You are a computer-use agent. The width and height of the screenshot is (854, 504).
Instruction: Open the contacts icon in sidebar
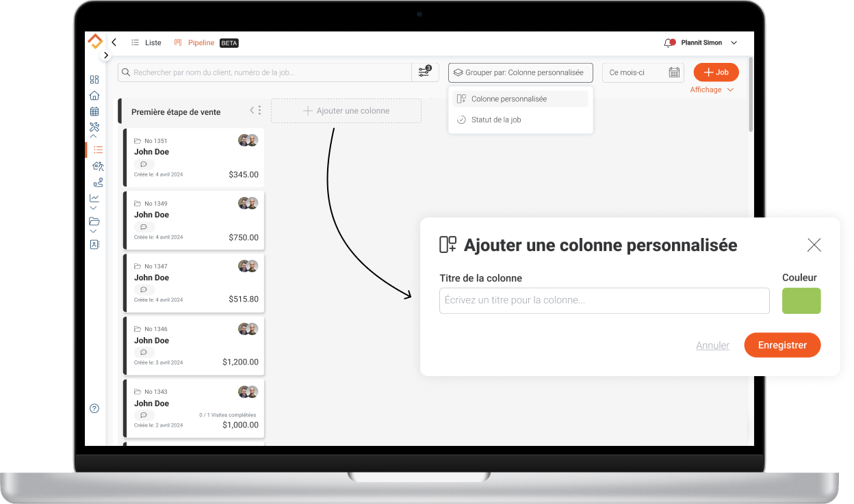[94, 244]
